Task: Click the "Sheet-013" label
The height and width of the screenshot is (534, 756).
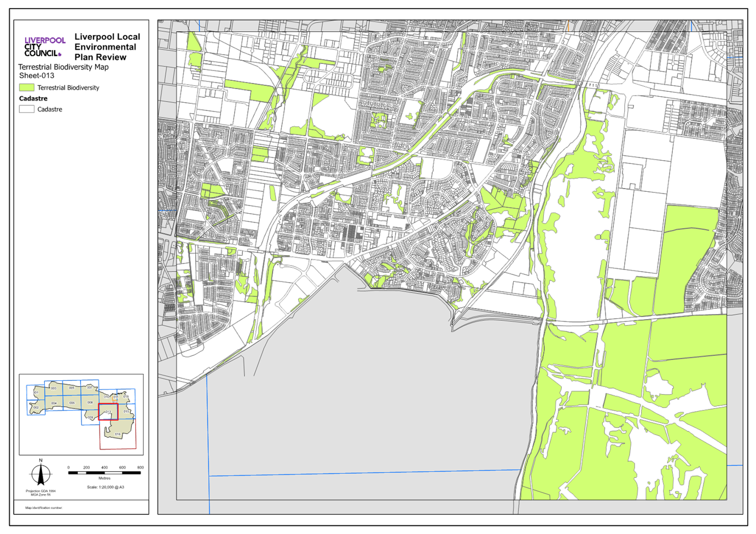Action: pyautogui.click(x=37, y=75)
